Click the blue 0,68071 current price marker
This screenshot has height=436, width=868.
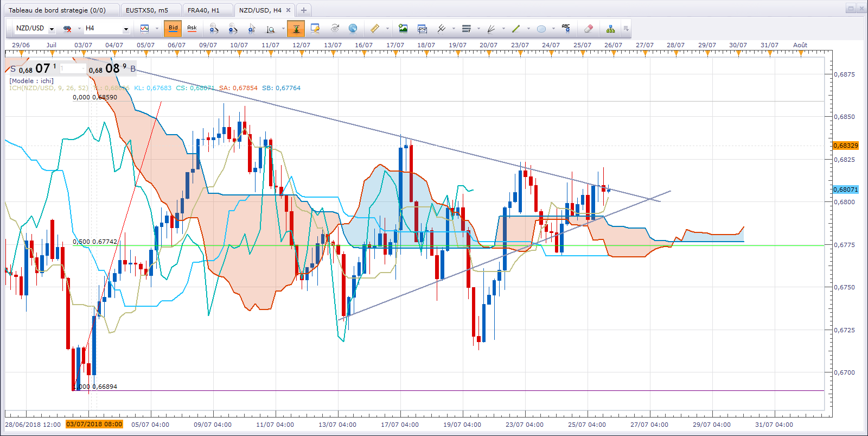(x=846, y=189)
